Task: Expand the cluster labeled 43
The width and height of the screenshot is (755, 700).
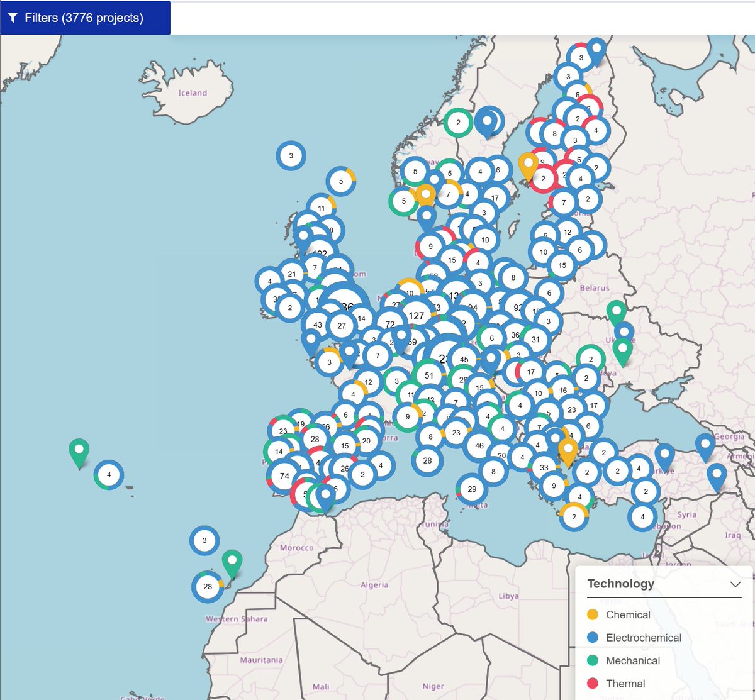Action: [x=318, y=325]
